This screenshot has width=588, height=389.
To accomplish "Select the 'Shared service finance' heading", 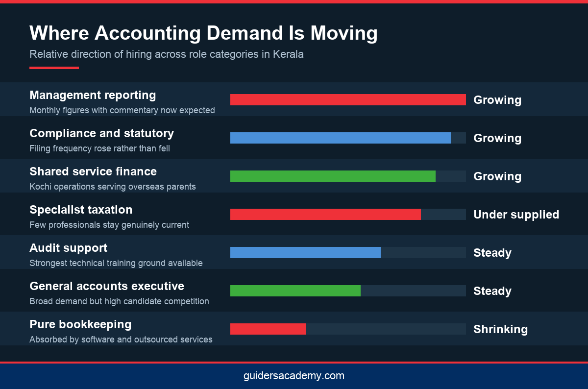I will coord(93,171).
